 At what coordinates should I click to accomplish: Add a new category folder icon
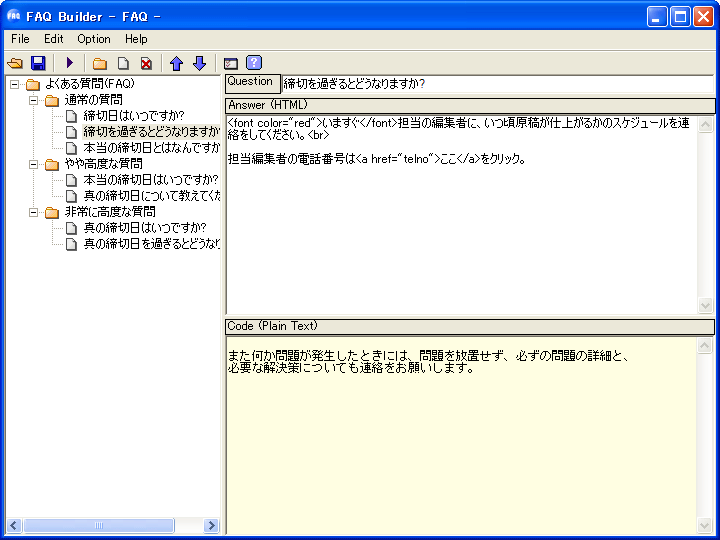[x=100, y=63]
